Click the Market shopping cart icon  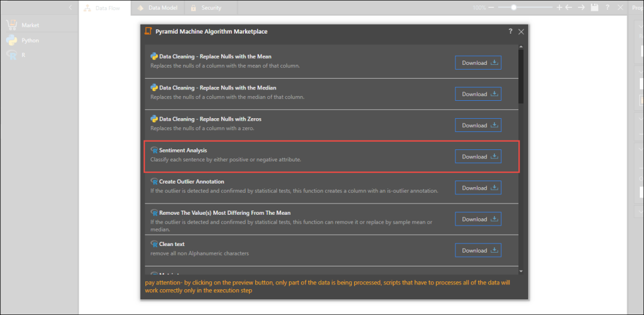[11, 25]
